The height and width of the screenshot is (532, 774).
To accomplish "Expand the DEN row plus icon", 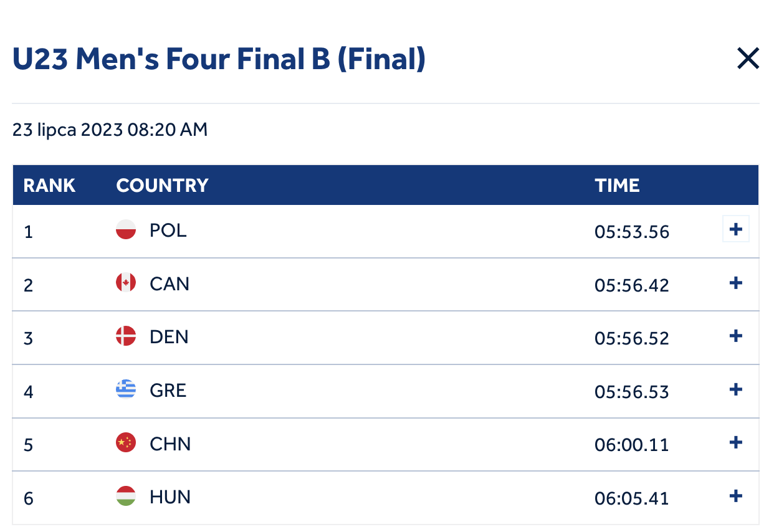I will coord(736,336).
